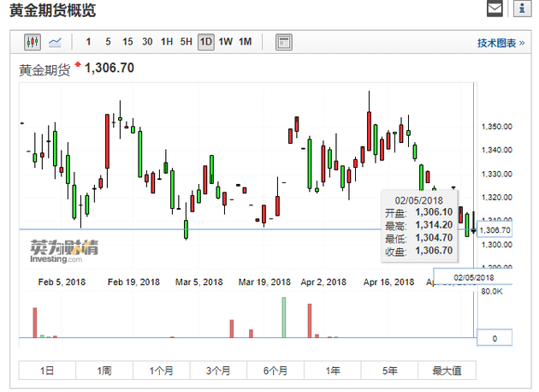Choose the 1日 time range
Screen dimensions: 539x392
click(x=47, y=371)
